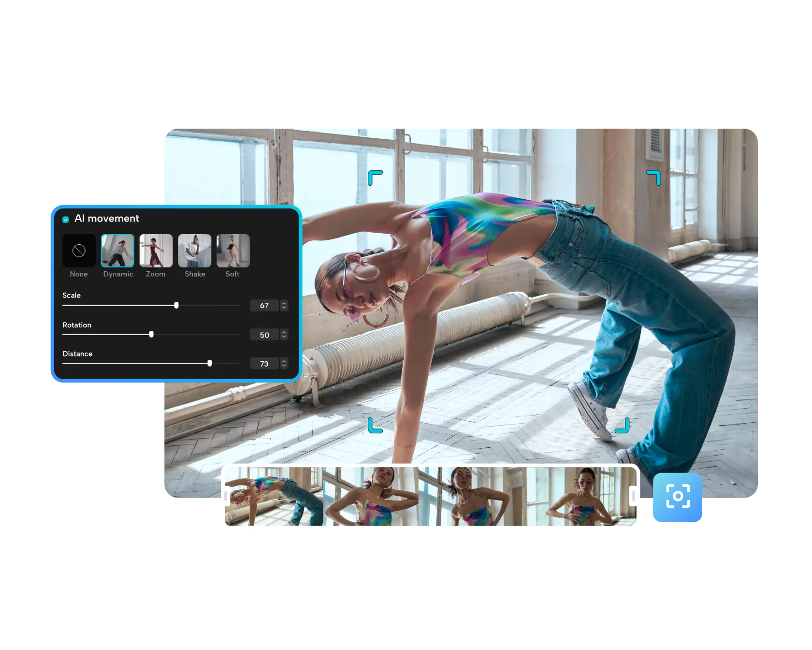Click the top-left tracking frame corner
This screenshot has width=812, height=650.
(375, 177)
